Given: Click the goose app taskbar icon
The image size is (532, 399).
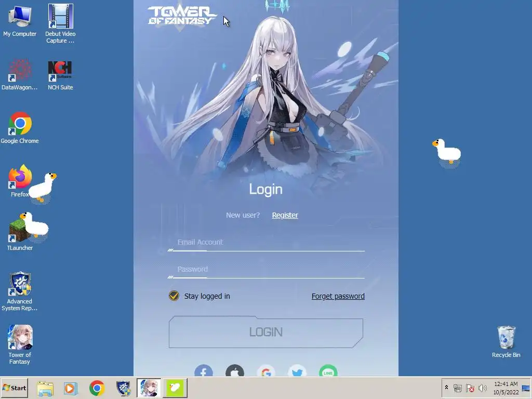Looking at the screenshot, I should 175,388.
